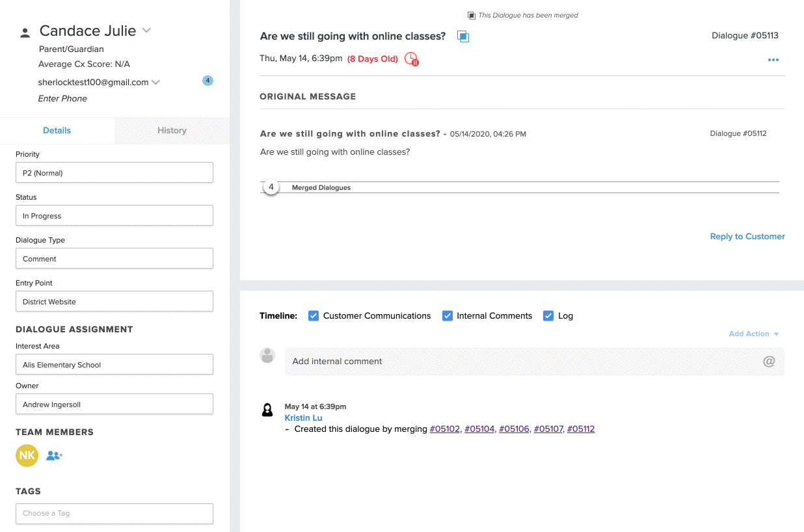Viewport: 804px width, 532px height.
Task: Click the blue notification badge showing 4
Action: point(208,81)
